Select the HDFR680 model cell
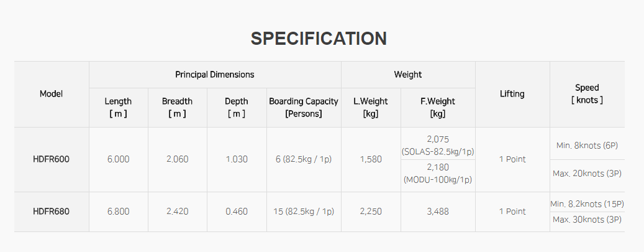 pyautogui.click(x=51, y=212)
